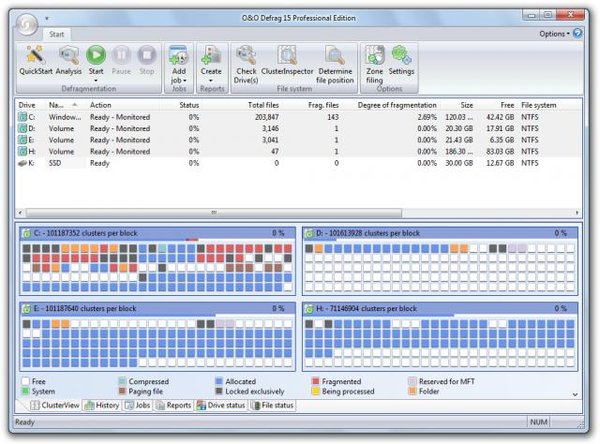Click the Folder orange legend swatch
Screen dimensions: 600x444
tap(412, 391)
